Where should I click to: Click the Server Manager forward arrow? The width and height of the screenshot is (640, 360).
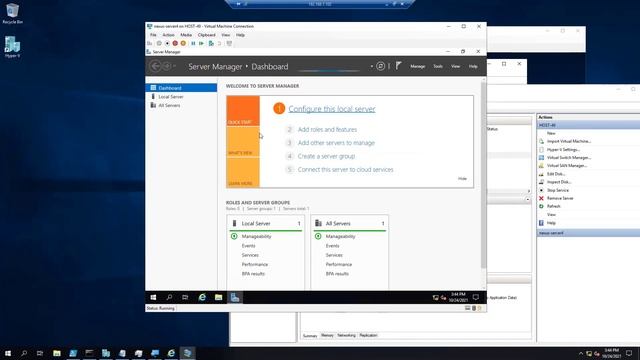click(x=167, y=66)
